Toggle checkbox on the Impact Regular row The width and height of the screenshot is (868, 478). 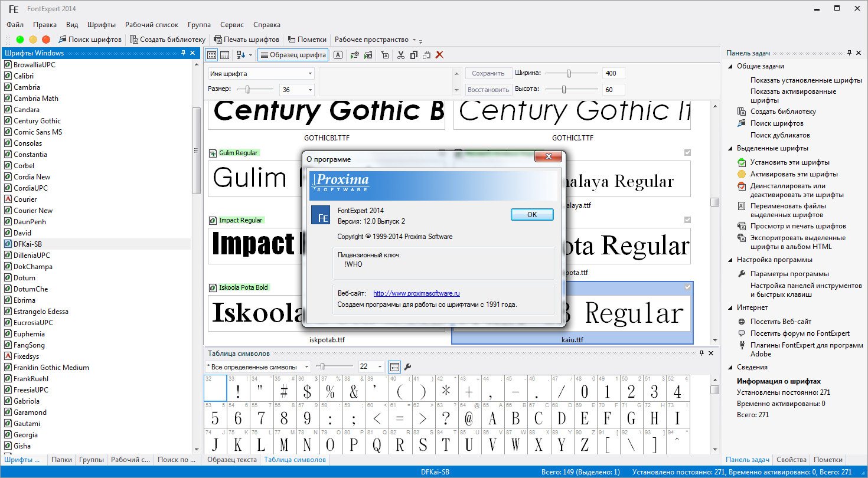coord(687,220)
